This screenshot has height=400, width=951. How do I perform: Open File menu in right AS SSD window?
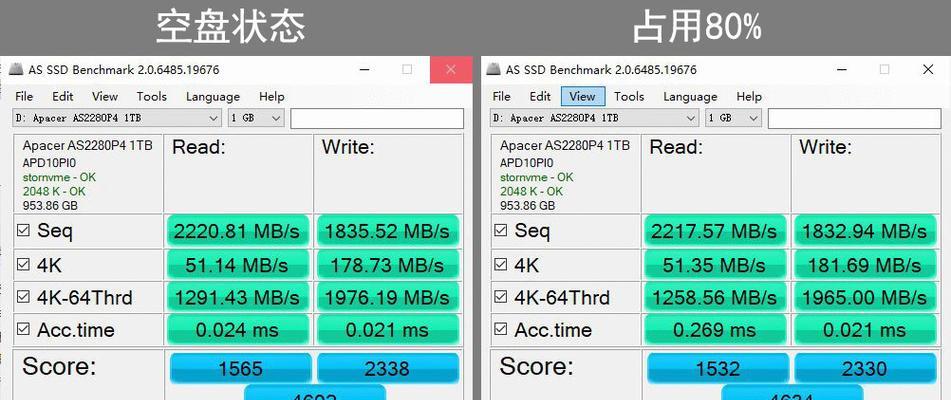[502, 96]
